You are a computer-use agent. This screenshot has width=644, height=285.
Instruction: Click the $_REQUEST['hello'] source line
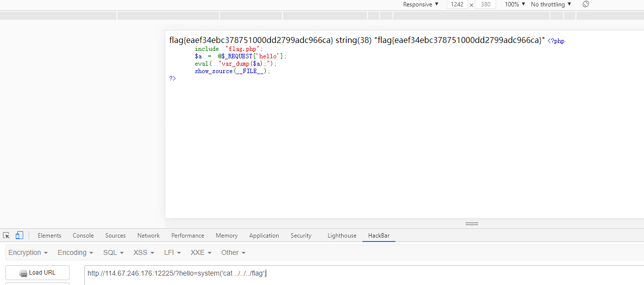coord(240,56)
